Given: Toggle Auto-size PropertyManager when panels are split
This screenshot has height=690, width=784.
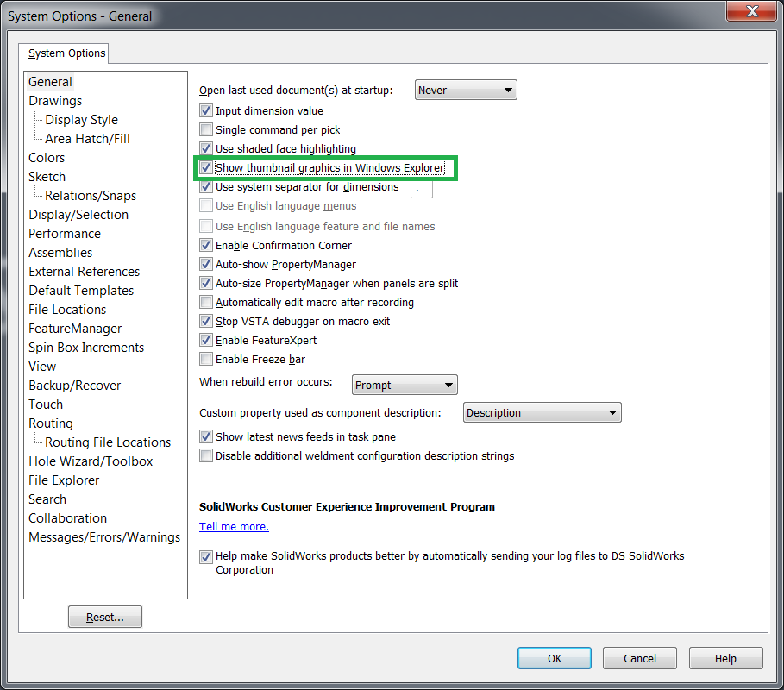Looking at the screenshot, I should 205,283.
